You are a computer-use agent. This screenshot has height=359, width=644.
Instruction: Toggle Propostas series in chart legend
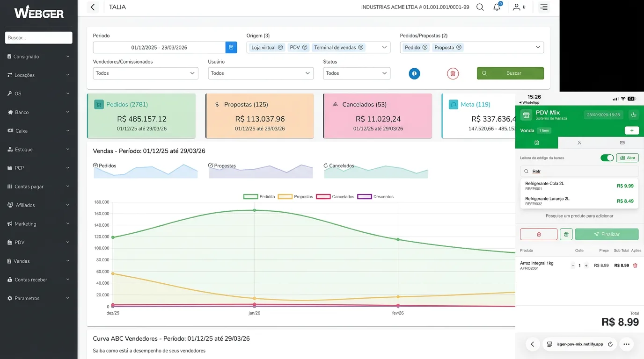point(295,197)
